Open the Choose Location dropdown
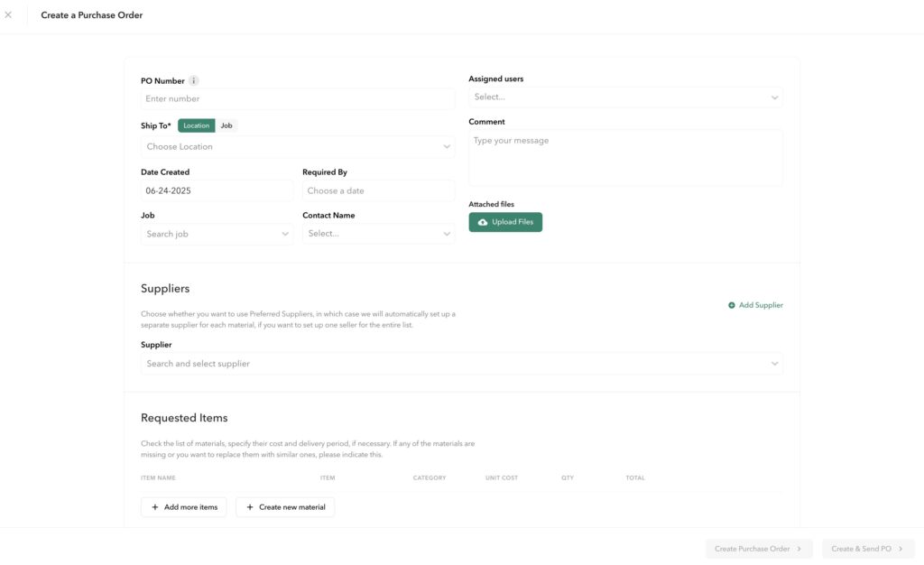Viewport: 924px width, 565px height. pyautogui.click(x=298, y=147)
